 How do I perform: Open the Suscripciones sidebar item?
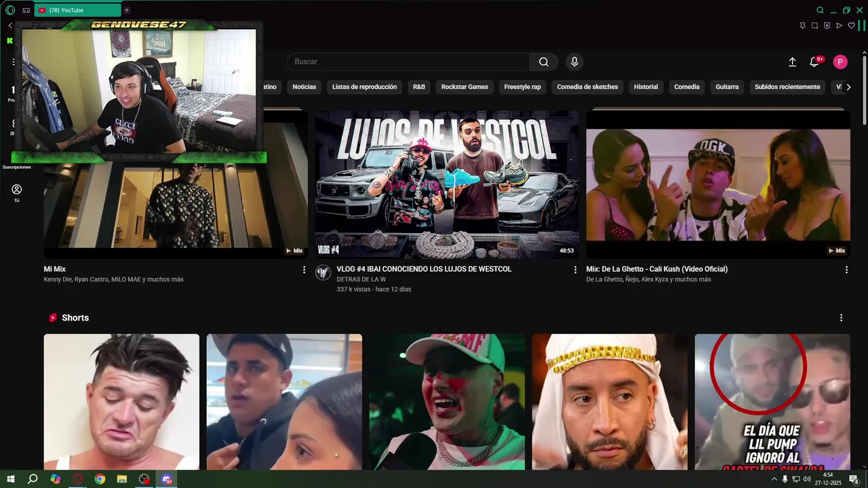click(x=16, y=167)
